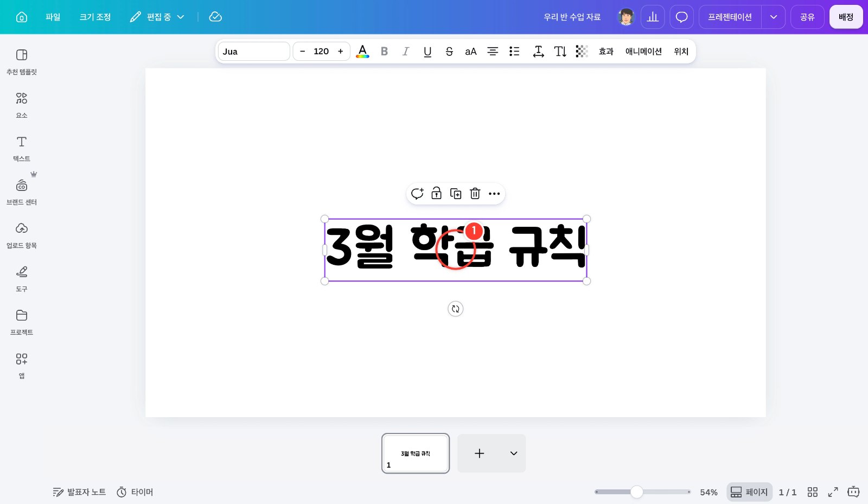
Task: Expand the 편집 중 mode dropdown
Action: (157, 17)
